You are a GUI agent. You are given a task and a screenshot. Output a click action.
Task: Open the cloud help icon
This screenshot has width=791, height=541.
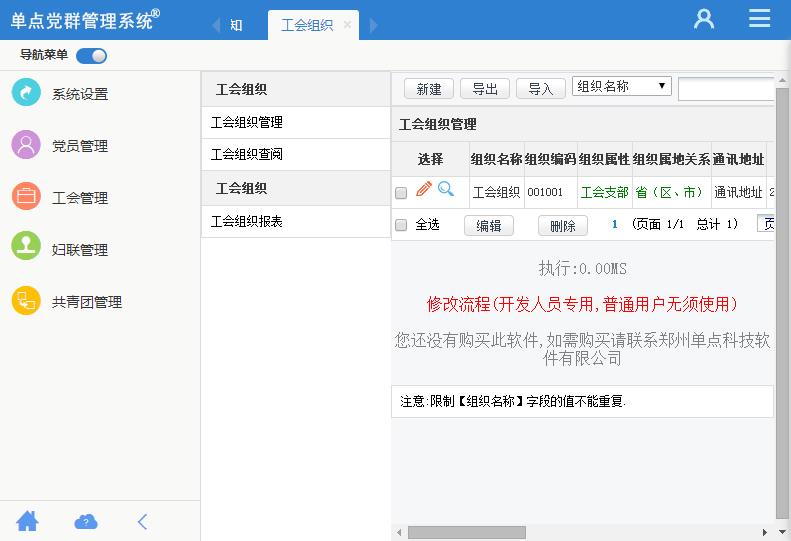coord(86,522)
